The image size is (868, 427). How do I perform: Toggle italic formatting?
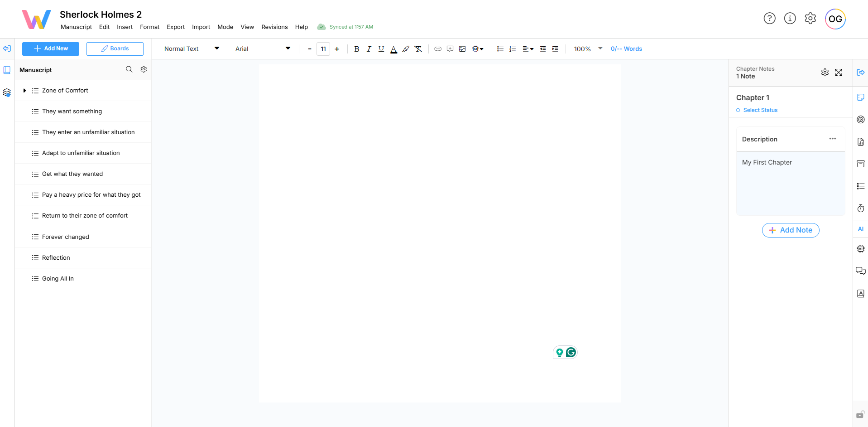click(x=369, y=49)
